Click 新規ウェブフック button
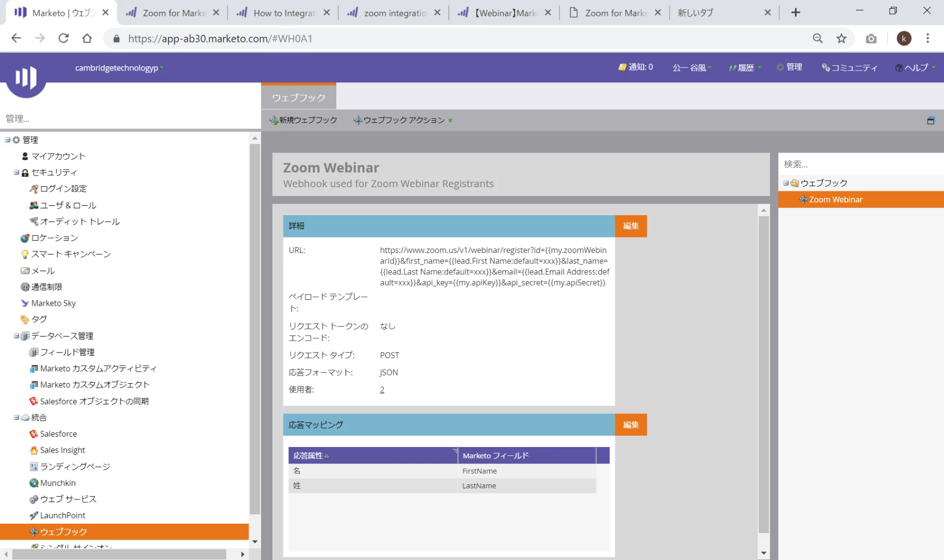 304,120
